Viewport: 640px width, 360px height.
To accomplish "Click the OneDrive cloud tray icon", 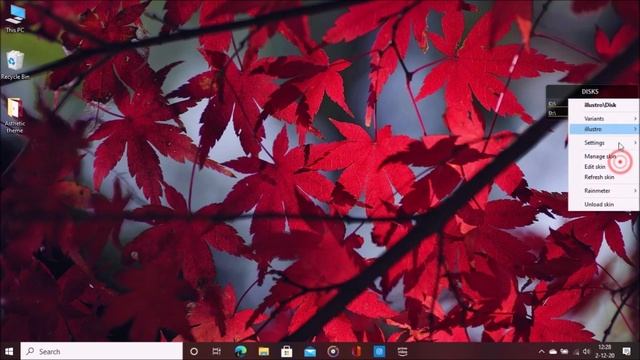I will [553, 351].
